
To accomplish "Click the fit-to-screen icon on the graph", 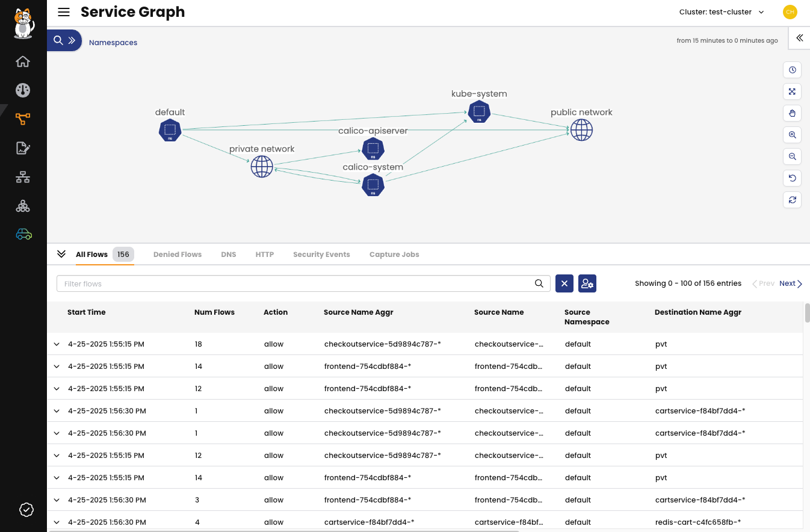I will coord(792,91).
